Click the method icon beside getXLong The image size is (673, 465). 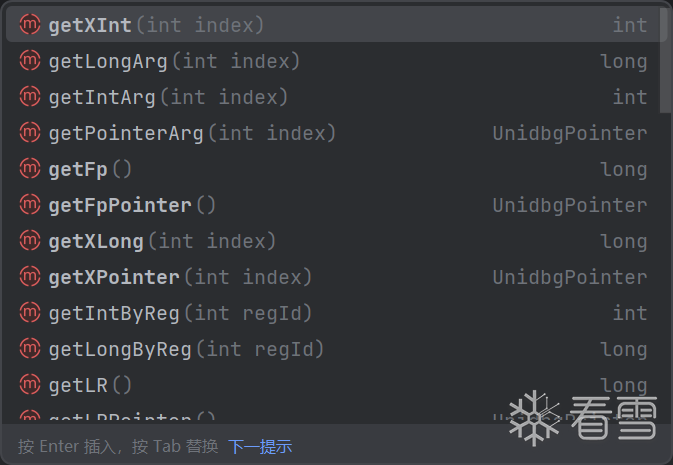(x=30, y=241)
